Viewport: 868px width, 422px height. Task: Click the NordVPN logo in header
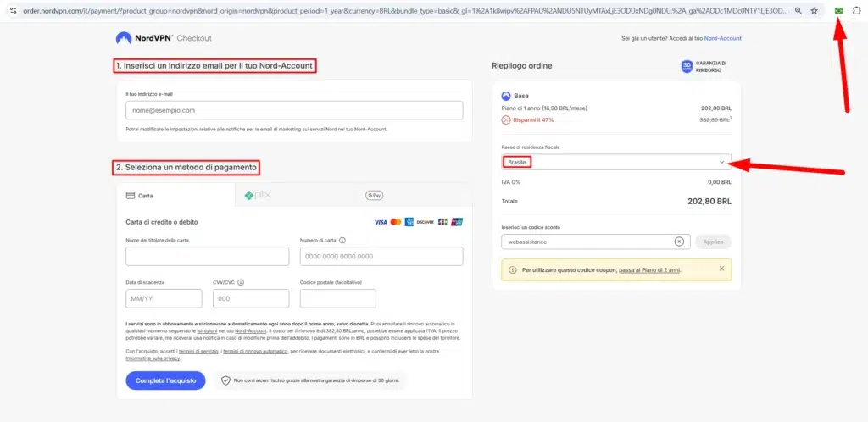click(x=144, y=38)
